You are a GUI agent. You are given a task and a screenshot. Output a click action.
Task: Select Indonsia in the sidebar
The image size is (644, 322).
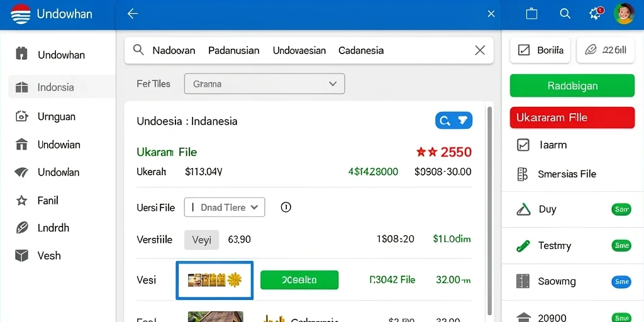click(62, 87)
